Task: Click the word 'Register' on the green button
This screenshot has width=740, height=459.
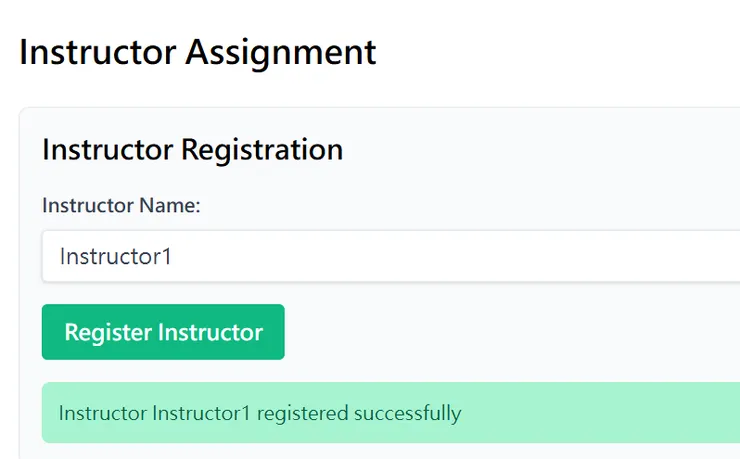Action: [107, 332]
